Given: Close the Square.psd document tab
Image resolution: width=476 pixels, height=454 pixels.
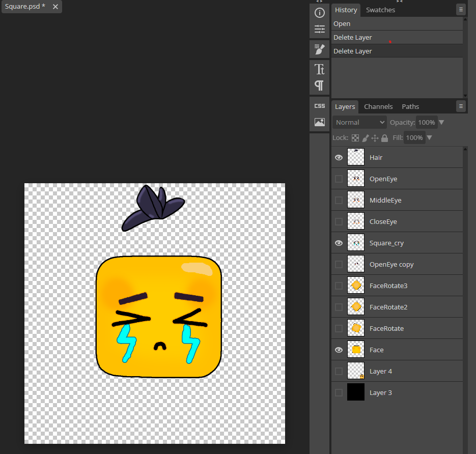Looking at the screenshot, I should pos(55,7).
